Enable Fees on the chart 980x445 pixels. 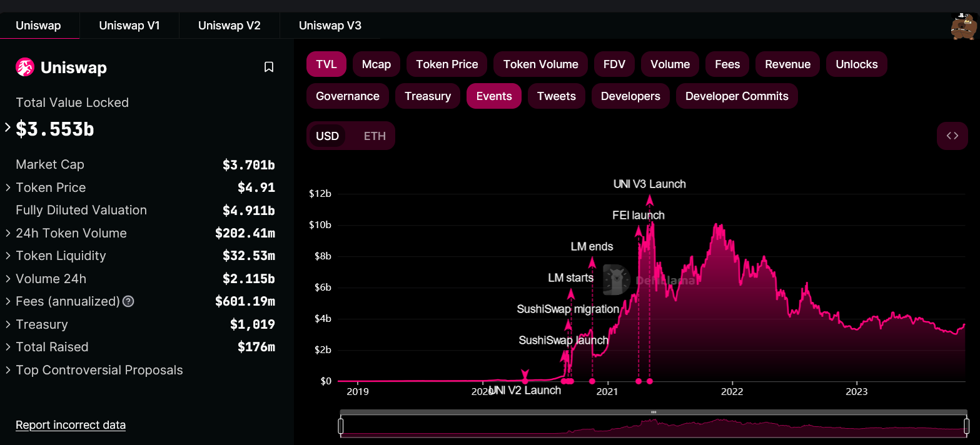727,64
